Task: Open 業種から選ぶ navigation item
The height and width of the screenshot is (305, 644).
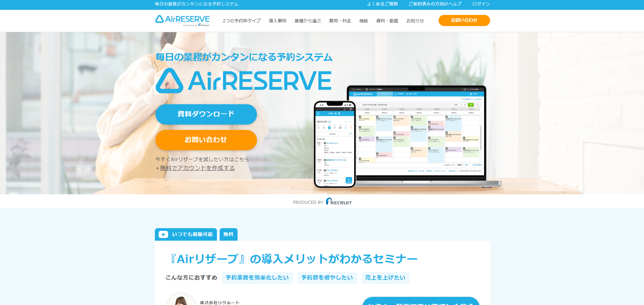Action: [307, 21]
